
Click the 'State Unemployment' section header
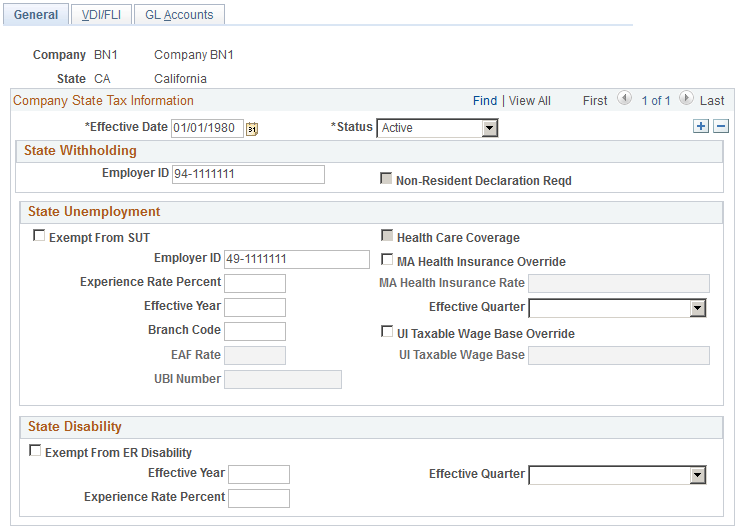[x=94, y=212]
